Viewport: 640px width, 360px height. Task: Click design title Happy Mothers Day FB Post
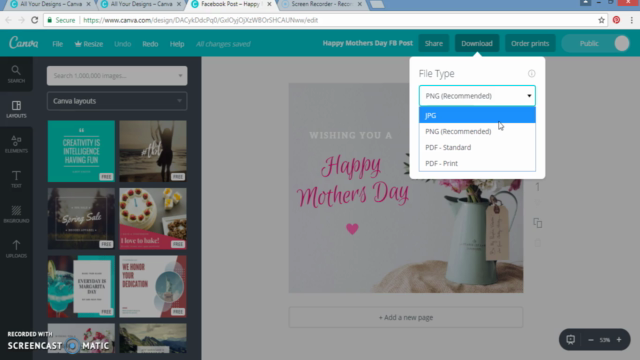[x=367, y=43]
